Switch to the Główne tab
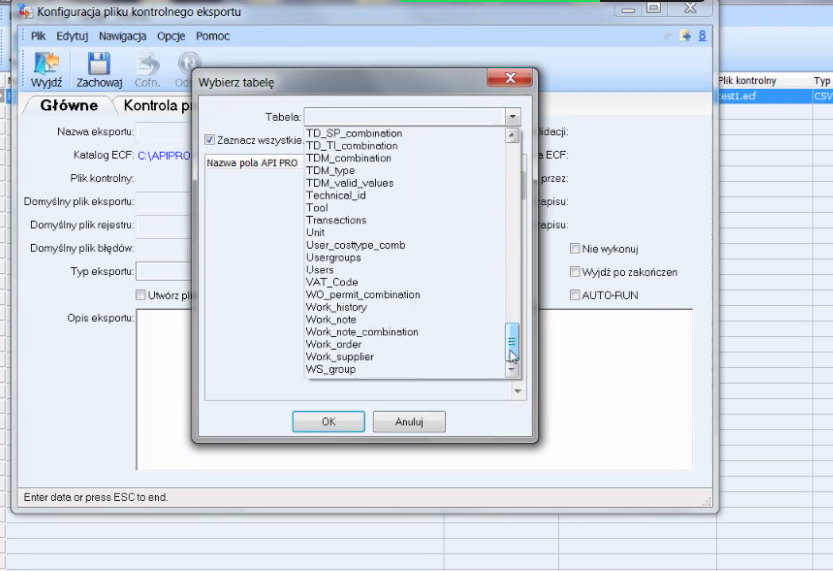 point(69,105)
